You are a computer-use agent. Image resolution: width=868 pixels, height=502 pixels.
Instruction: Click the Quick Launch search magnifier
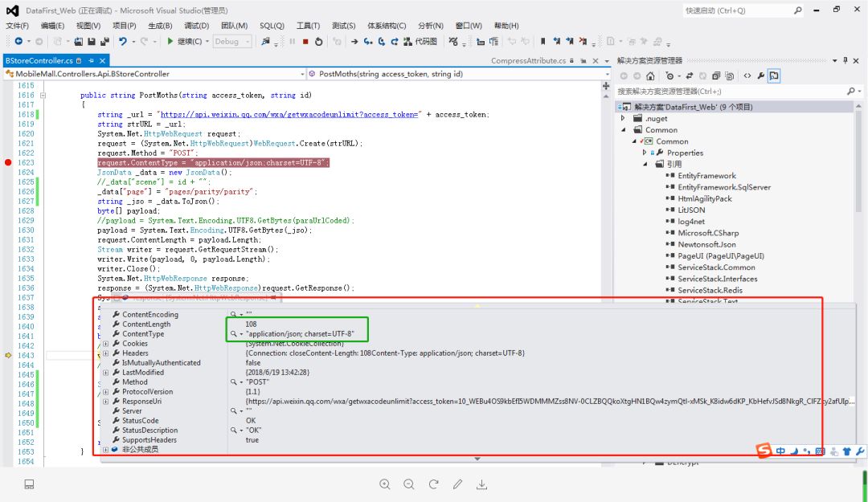click(x=798, y=10)
